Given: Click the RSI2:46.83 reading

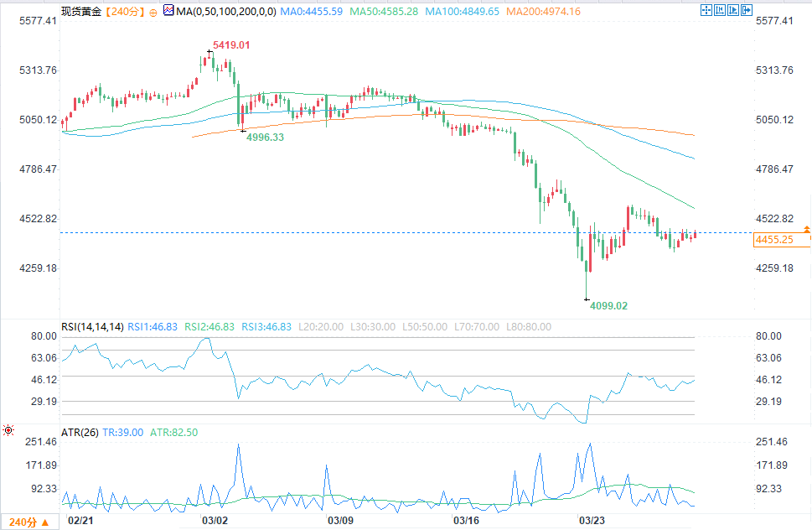Looking at the screenshot, I should tap(209, 327).
